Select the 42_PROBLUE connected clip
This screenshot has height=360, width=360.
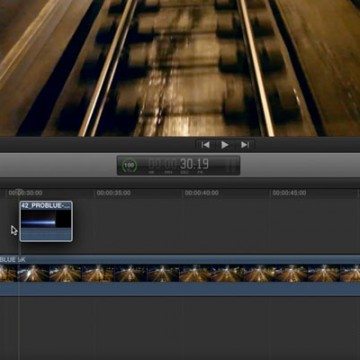46,221
